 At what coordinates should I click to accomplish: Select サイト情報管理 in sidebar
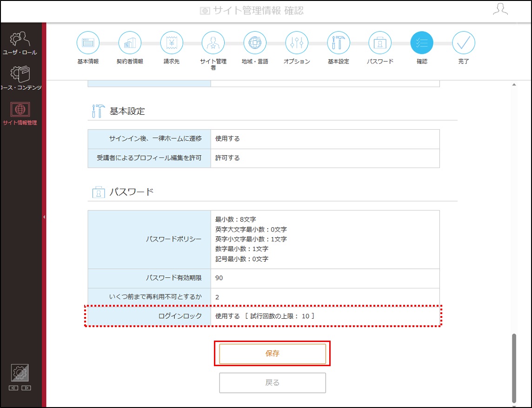click(20, 113)
